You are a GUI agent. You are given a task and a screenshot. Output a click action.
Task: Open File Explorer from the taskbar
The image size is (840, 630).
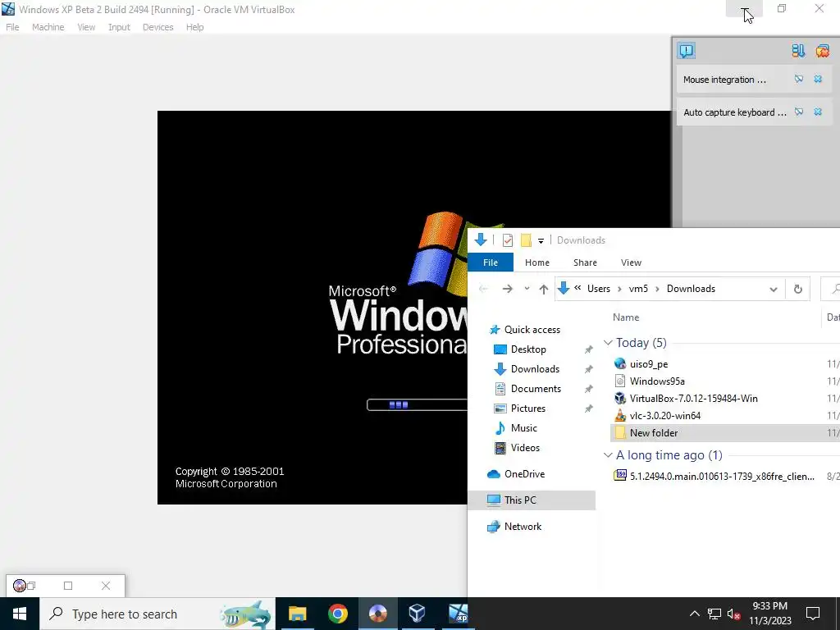point(297,614)
